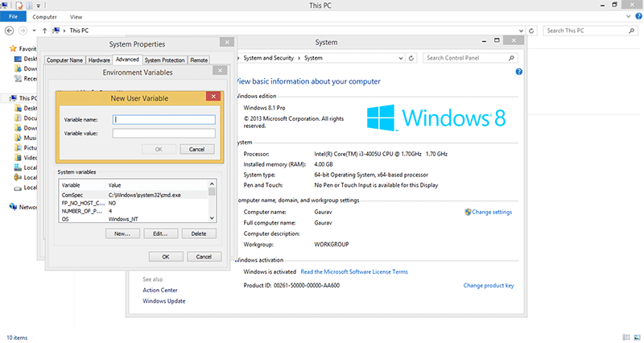The width and height of the screenshot is (644, 343).
Task: Click the Change settings link
Action: click(492, 212)
